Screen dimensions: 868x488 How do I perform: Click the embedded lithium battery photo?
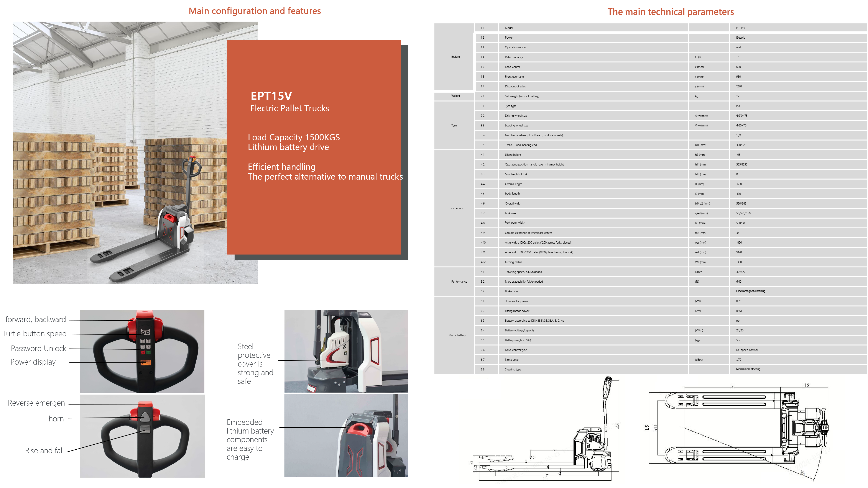pyautogui.click(x=346, y=436)
